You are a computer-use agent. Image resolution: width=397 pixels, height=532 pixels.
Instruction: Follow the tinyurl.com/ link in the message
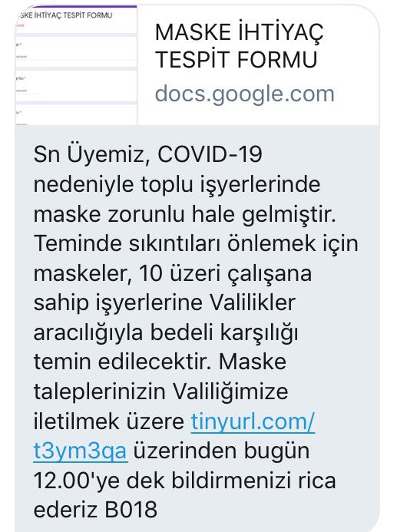coord(253,421)
